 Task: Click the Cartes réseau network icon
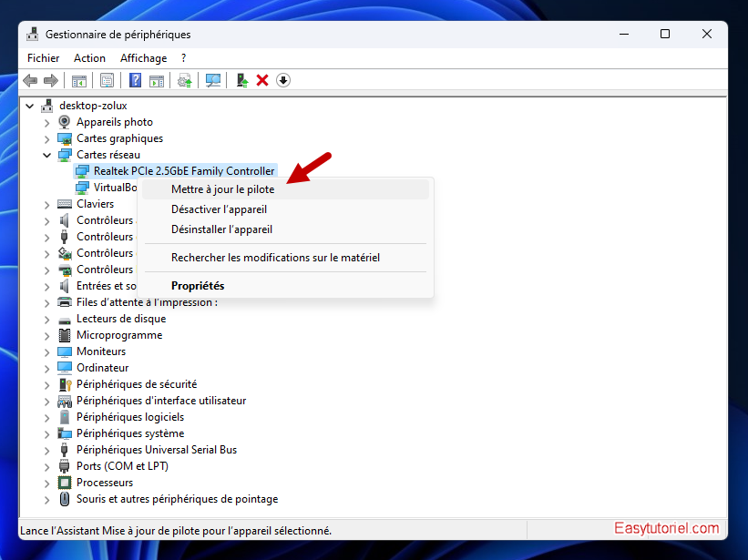[x=65, y=155]
